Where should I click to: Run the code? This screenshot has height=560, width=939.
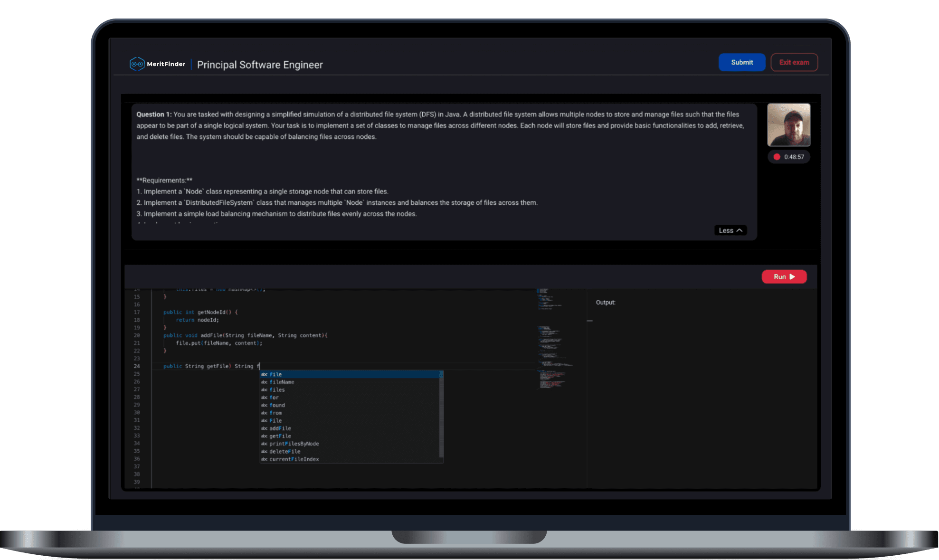(784, 277)
